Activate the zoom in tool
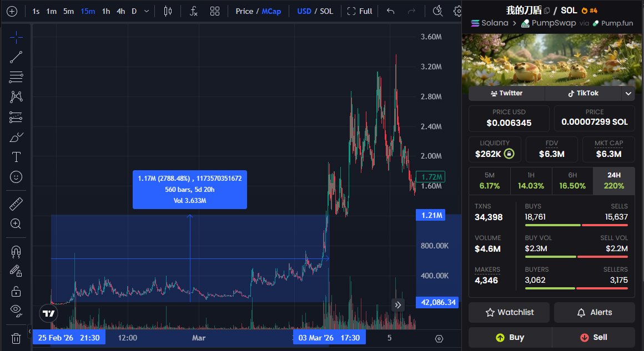The height and width of the screenshot is (351, 644). coord(16,223)
